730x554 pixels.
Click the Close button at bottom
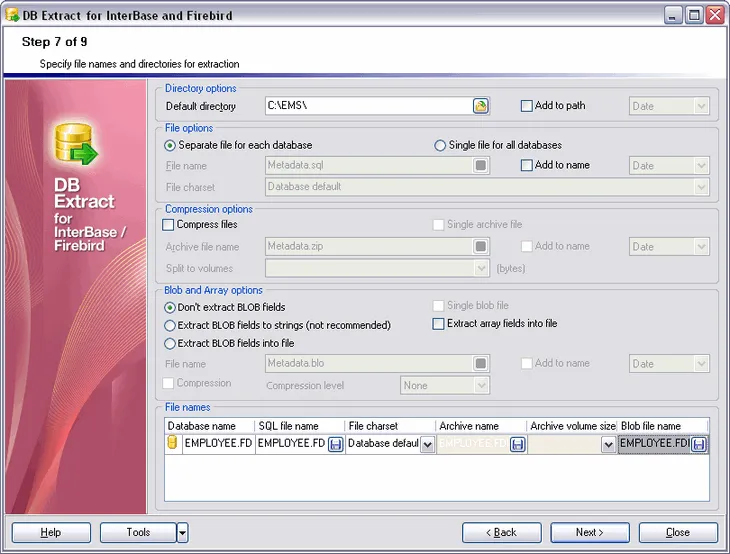[678, 532]
